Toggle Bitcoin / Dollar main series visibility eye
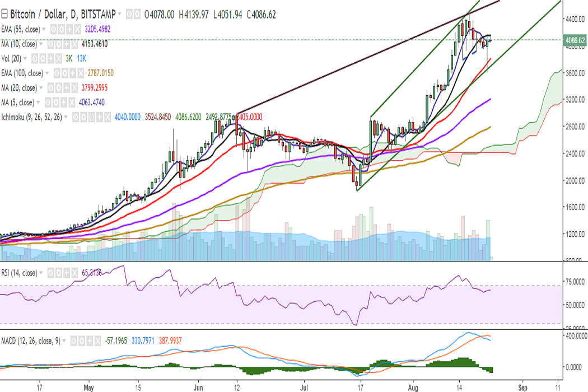 129,14
